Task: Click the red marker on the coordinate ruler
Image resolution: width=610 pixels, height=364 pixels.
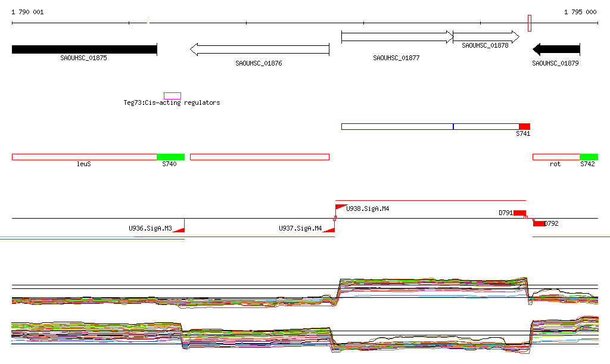Action: [x=530, y=23]
